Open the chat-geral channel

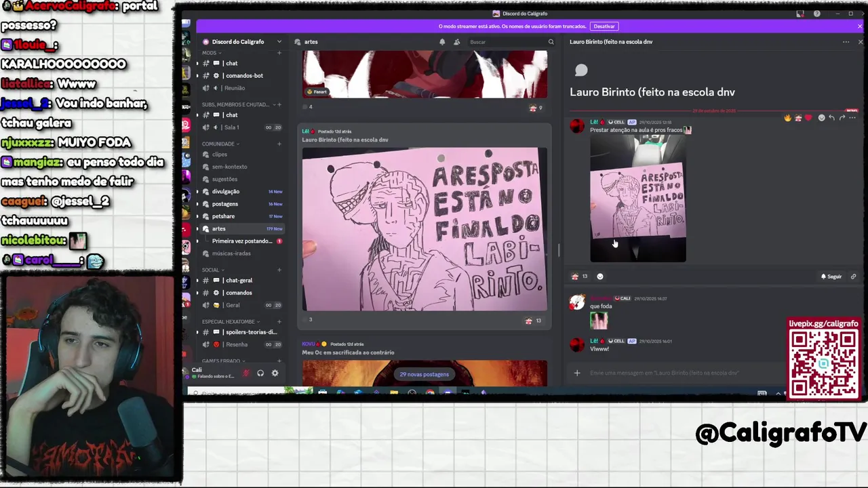tap(243, 281)
